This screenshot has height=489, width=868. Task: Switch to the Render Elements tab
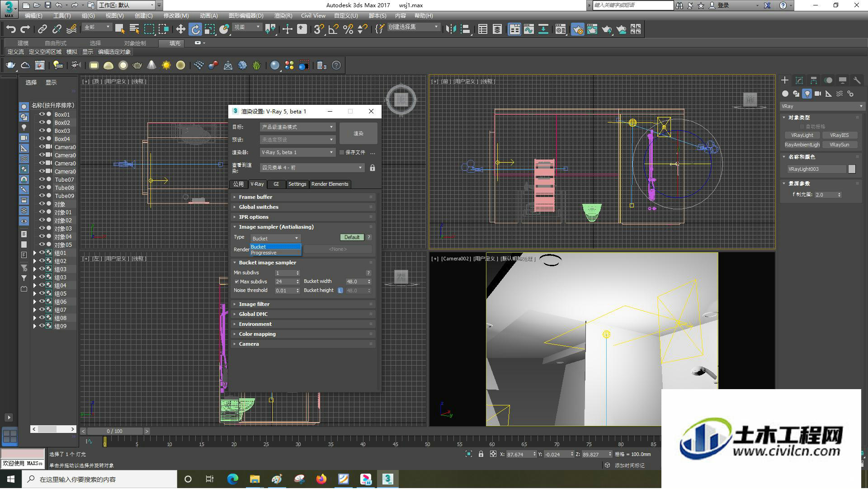[x=330, y=184]
